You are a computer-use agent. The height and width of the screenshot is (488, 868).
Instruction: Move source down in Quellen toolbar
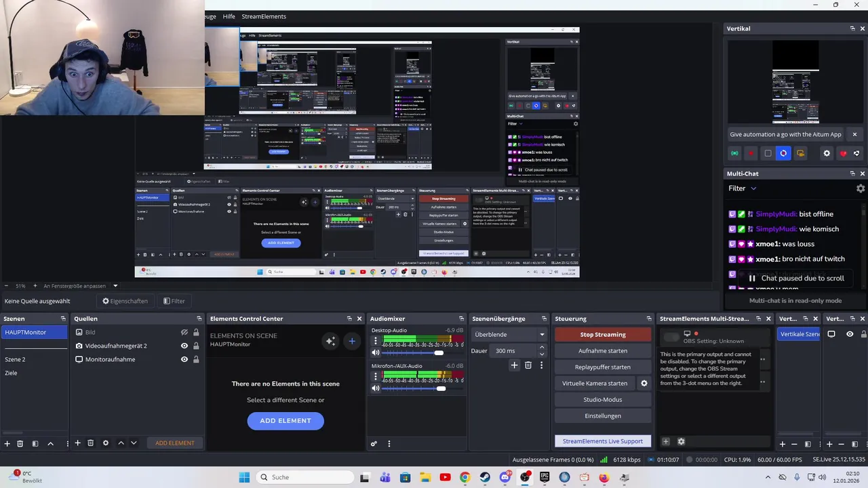[134, 443]
